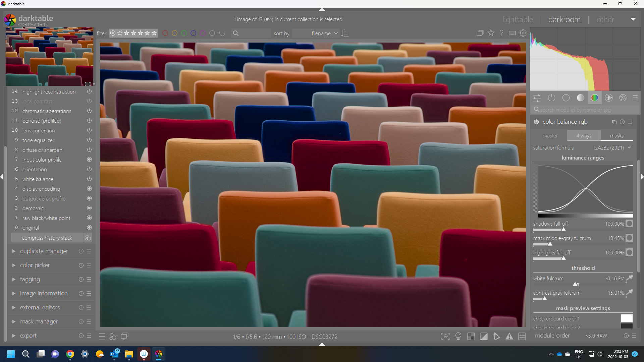644x362 pixels.
Task: Open quick access panel sliders icon
Action: pyautogui.click(x=537, y=98)
